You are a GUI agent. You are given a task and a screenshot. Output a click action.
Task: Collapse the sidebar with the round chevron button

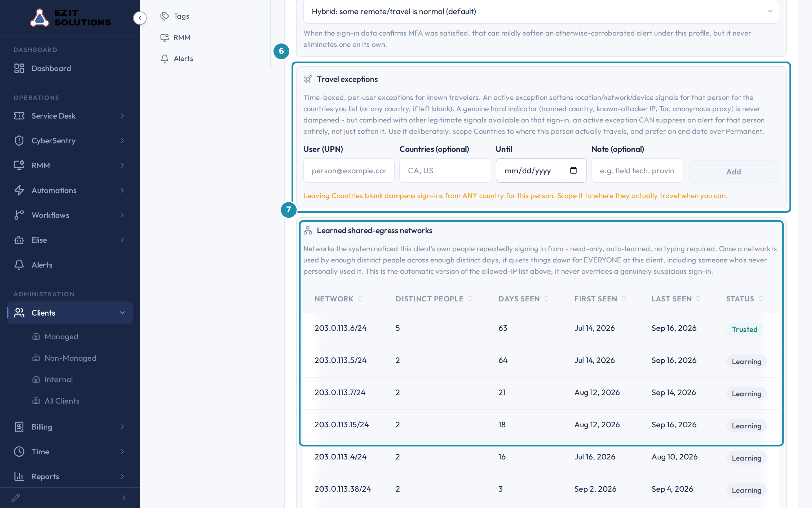[x=140, y=18]
